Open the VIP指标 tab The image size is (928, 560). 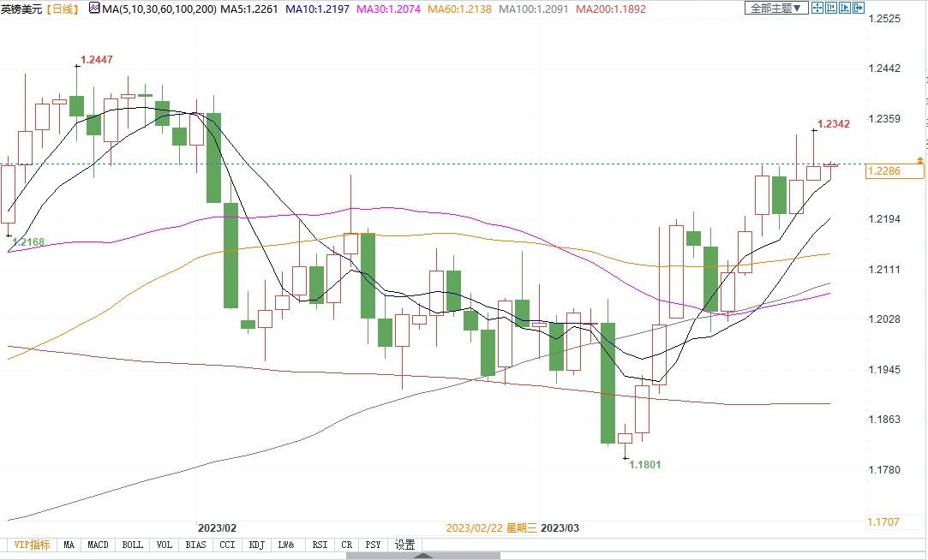point(32,545)
